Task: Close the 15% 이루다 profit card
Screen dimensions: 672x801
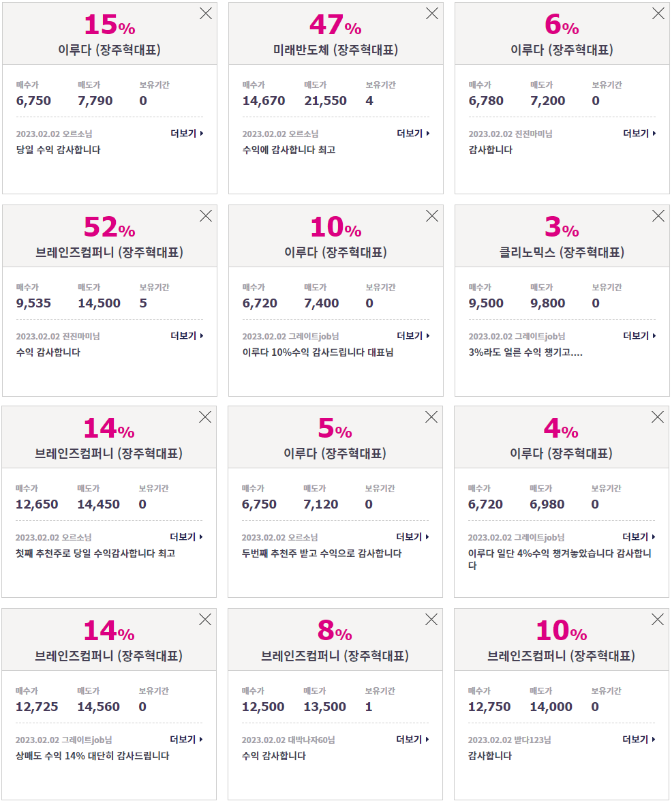Action: tap(206, 14)
